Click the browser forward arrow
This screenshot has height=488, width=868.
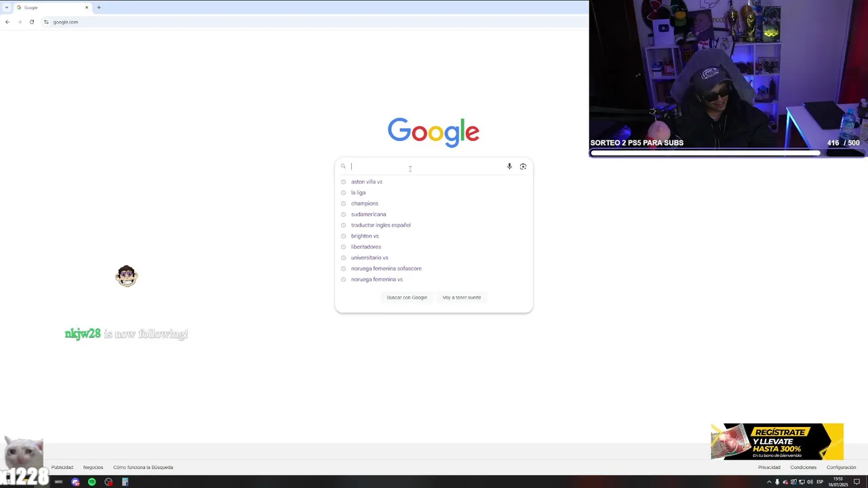(x=20, y=22)
